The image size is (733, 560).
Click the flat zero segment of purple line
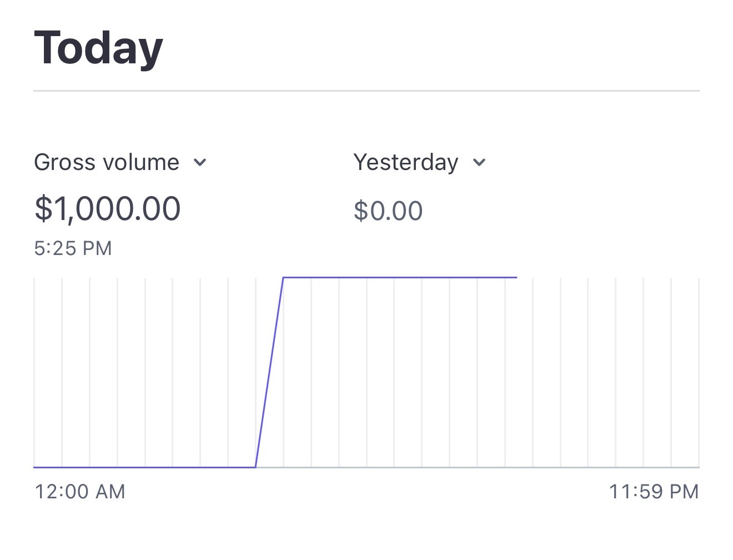tap(144, 467)
